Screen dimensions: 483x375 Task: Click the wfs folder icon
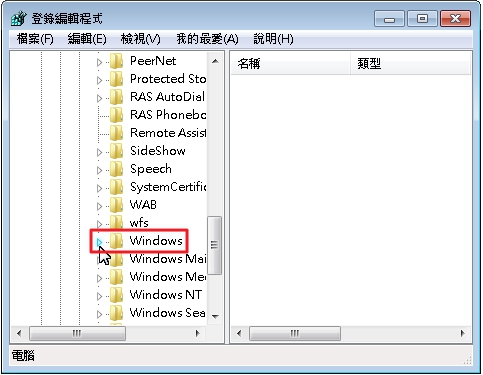click(x=117, y=223)
